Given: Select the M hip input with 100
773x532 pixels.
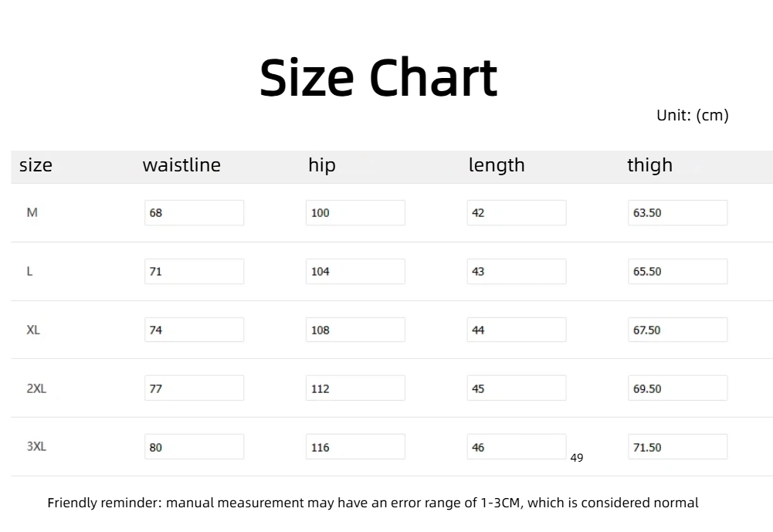Looking at the screenshot, I should [355, 213].
